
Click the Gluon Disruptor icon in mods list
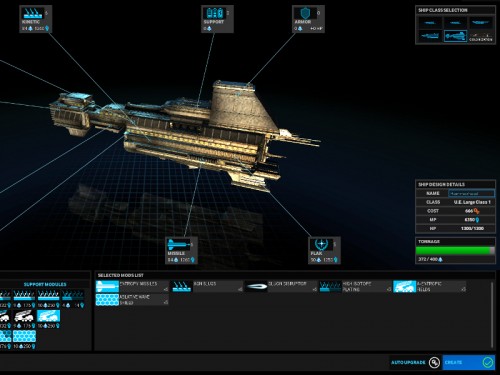[x=256, y=286]
